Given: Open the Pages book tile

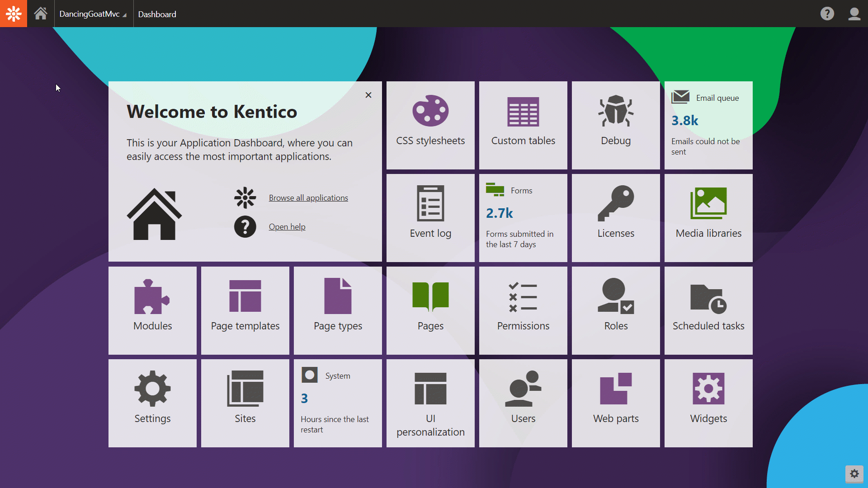Looking at the screenshot, I should point(430,310).
